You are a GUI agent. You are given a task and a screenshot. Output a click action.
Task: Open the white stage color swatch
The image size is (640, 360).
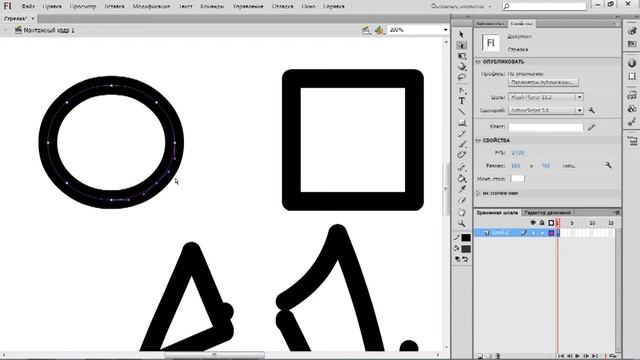click(x=517, y=178)
